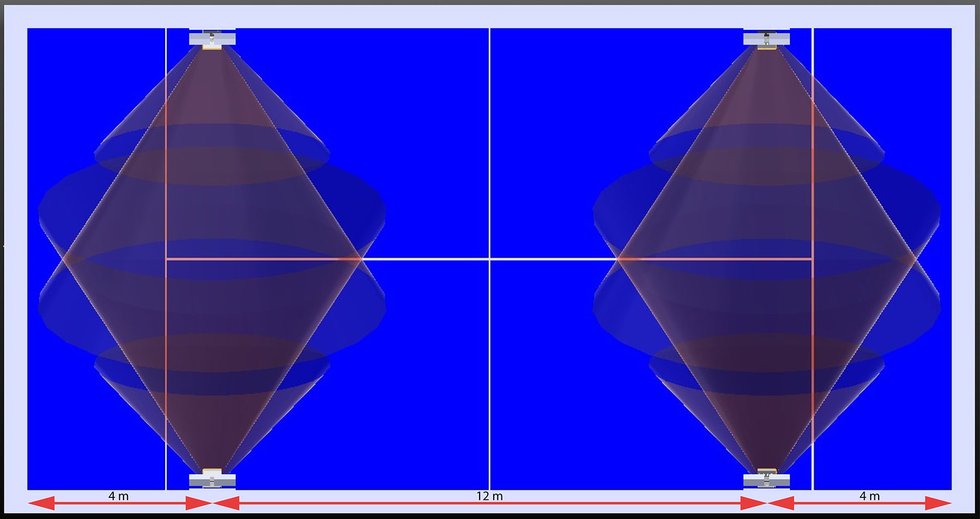Click the right tip of the right diamond
The image size is (980, 519).
pyautogui.click(x=915, y=259)
